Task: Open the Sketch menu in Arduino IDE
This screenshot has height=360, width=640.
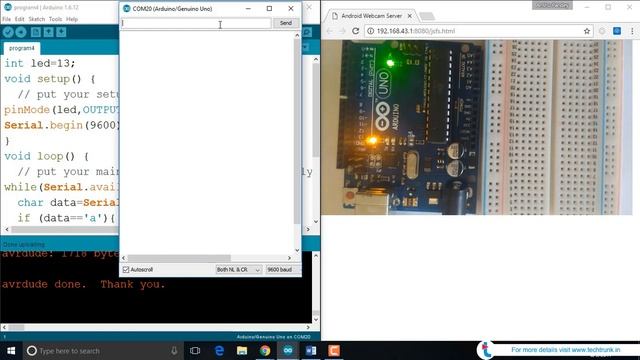Action: (x=37, y=19)
